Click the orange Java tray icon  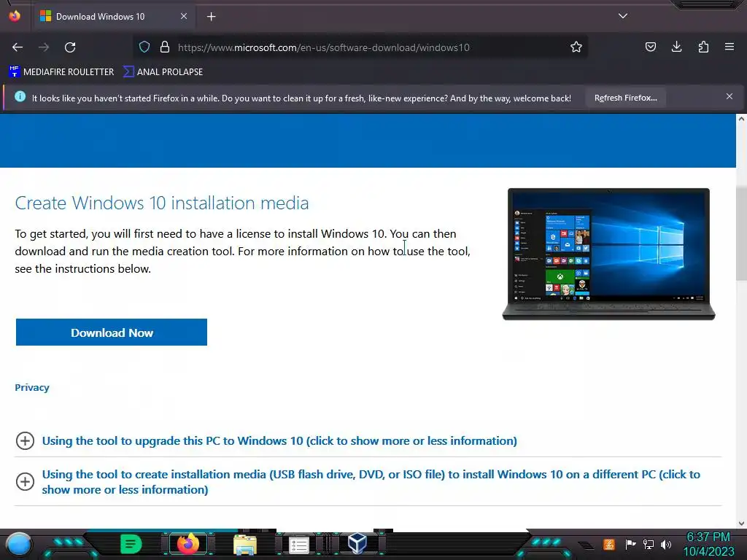608,544
